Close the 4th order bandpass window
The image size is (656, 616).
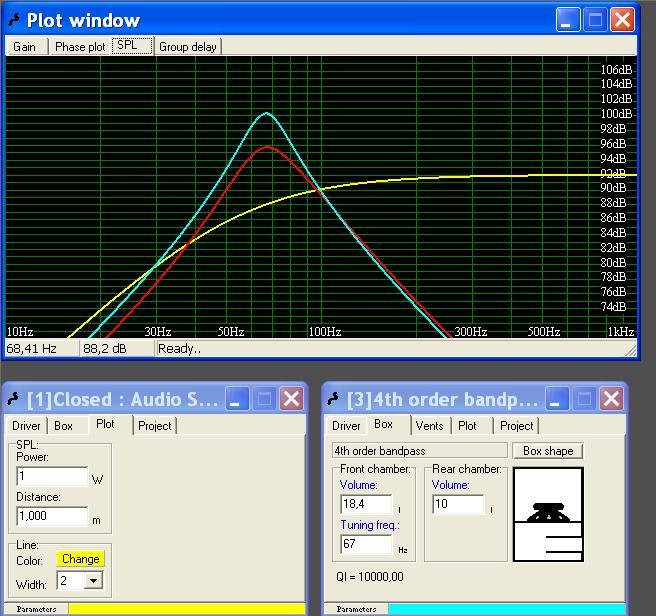[611, 398]
